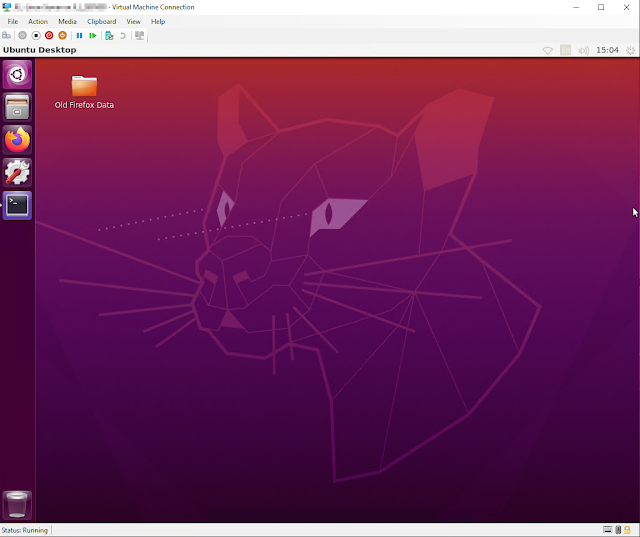Click the Ctrl+Alt+Del toolbar icon
This screenshot has height=537, width=640.
(7, 36)
